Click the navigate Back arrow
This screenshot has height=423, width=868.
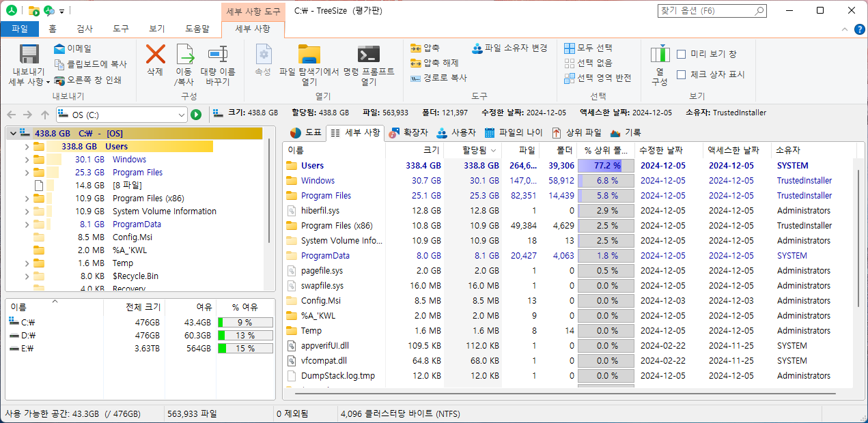[12, 115]
